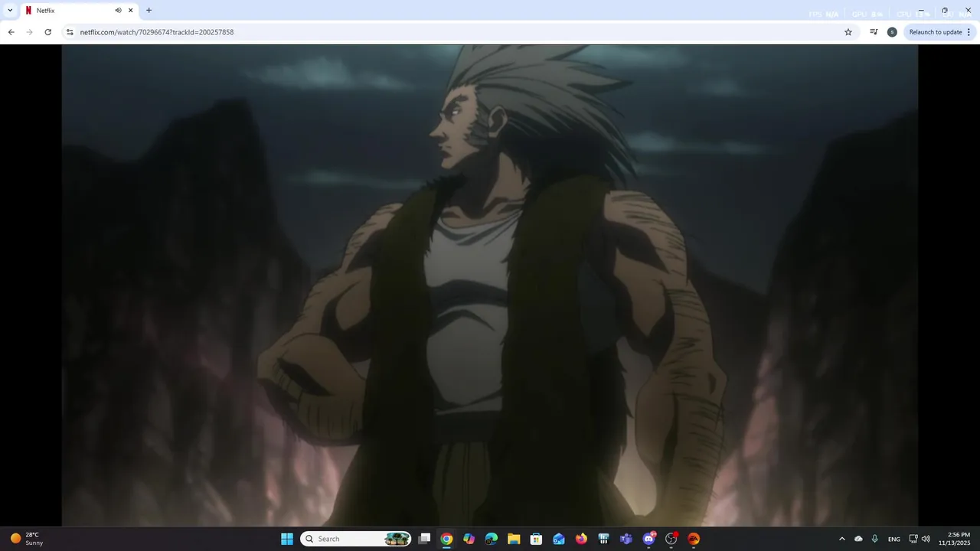980x551 pixels.
Task: Open Microsoft Edge from the taskbar
Action: [x=492, y=539]
